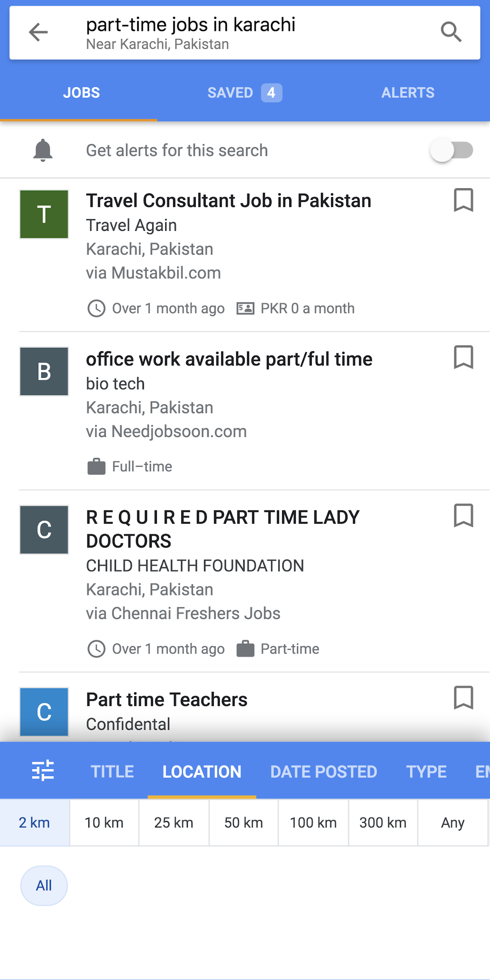Bookmark the Travel Consultant job
Image resolution: width=490 pixels, height=980 pixels.
pos(463,200)
